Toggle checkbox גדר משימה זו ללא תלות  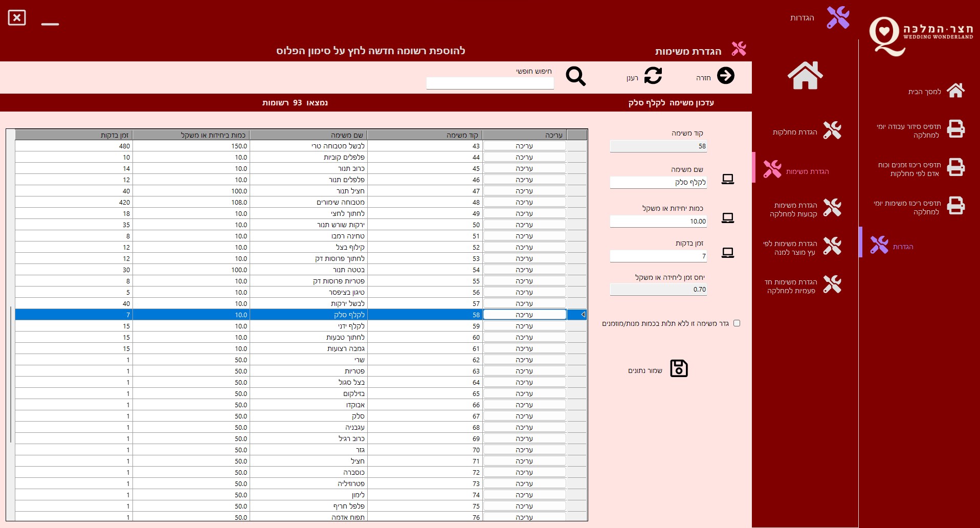coord(737,323)
